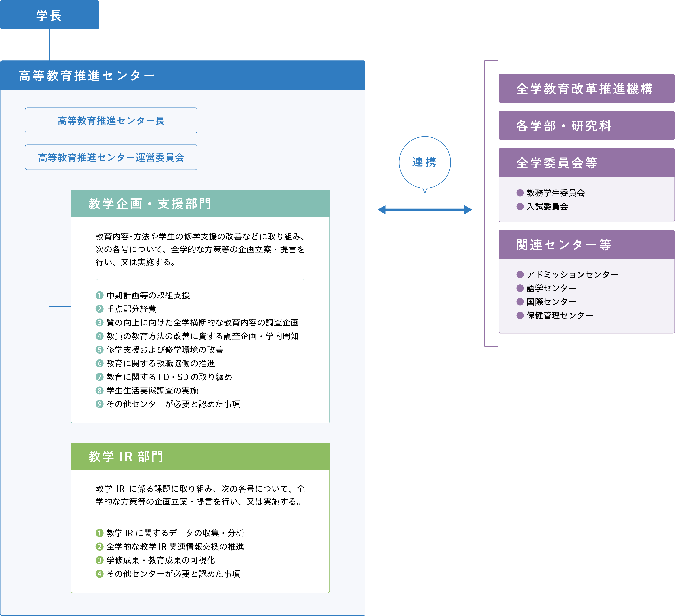Click the 入試委員会 text

pyautogui.click(x=547, y=206)
